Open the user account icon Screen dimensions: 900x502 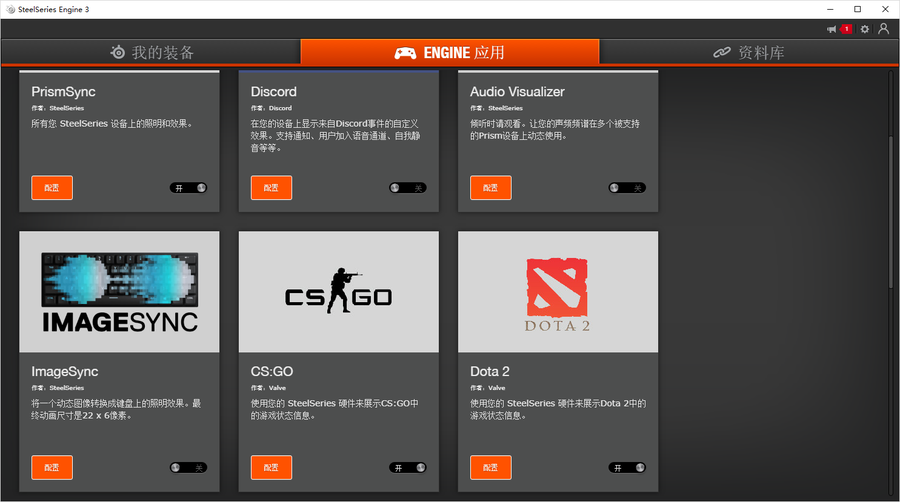coord(883,29)
